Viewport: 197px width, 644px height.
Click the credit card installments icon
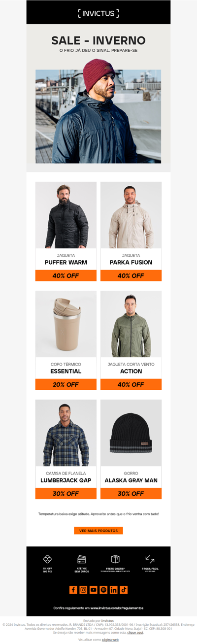(82, 559)
